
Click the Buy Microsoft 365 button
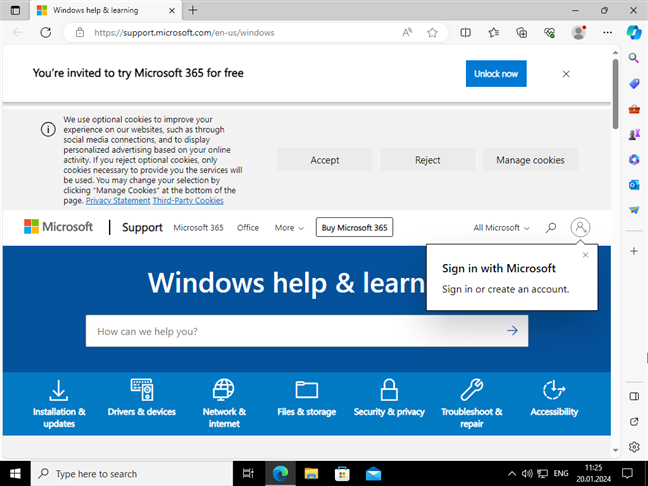[x=355, y=227]
